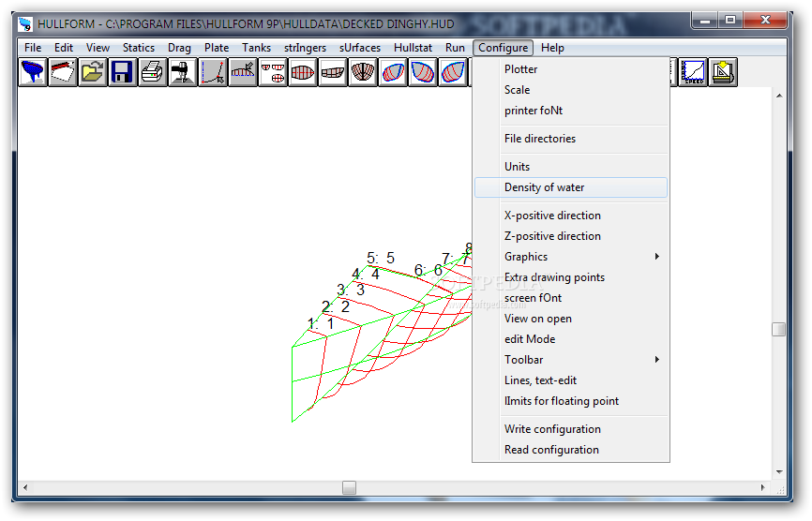812x521 pixels.
Task: Maximize the Hullform window
Action: coord(730,21)
